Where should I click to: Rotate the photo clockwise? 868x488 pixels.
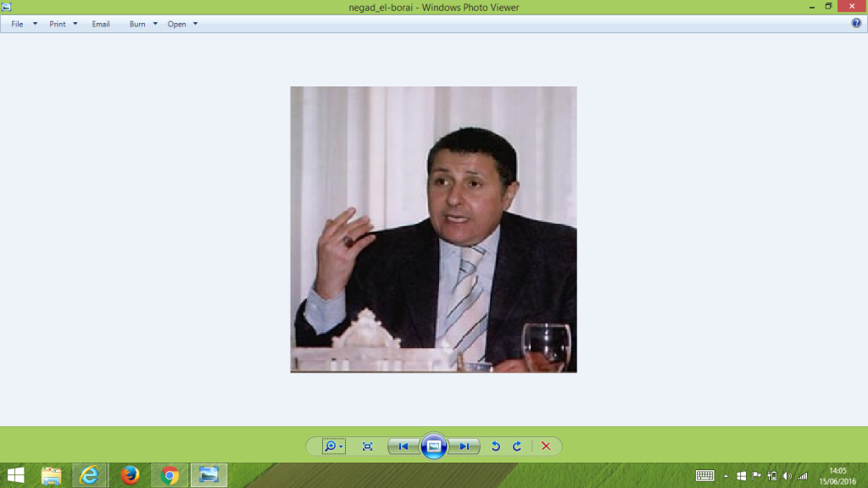pos(517,446)
